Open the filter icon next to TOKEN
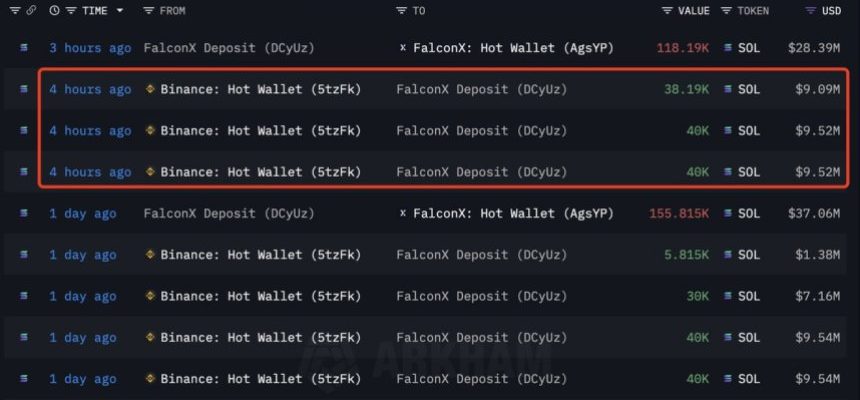The image size is (860, 400). point(726,10)
